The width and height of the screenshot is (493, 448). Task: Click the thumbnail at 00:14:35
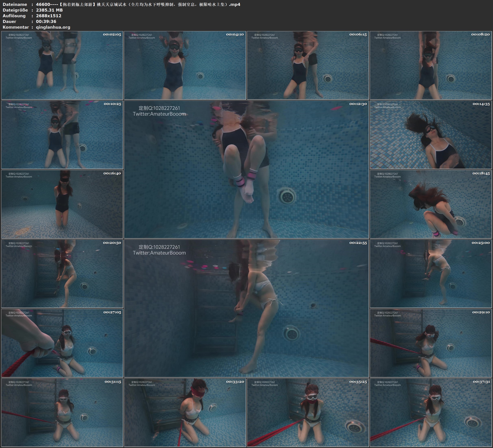431,135
